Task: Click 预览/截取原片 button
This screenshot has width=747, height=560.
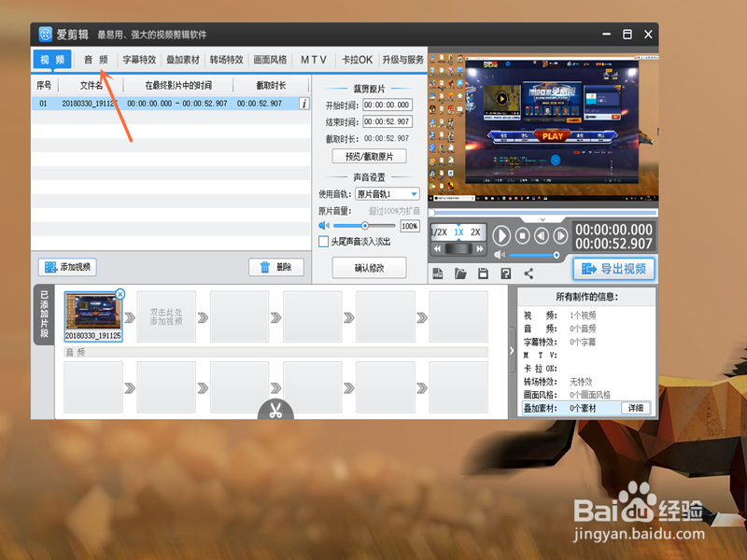Action: pyautogui.click(x=369, y=156)
